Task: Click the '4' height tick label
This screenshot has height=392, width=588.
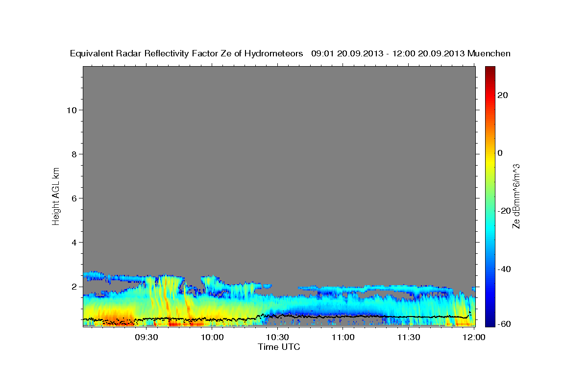Action: click(74, 243)
